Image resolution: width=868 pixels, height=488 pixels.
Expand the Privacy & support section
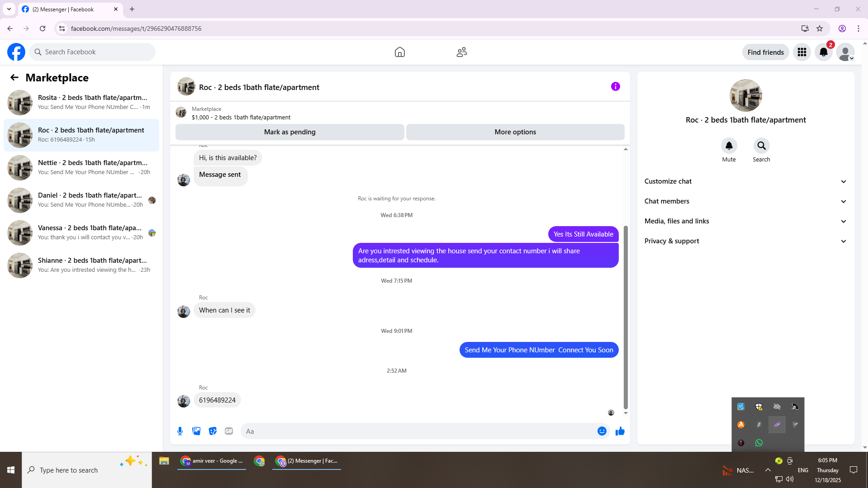click(745, 241)
